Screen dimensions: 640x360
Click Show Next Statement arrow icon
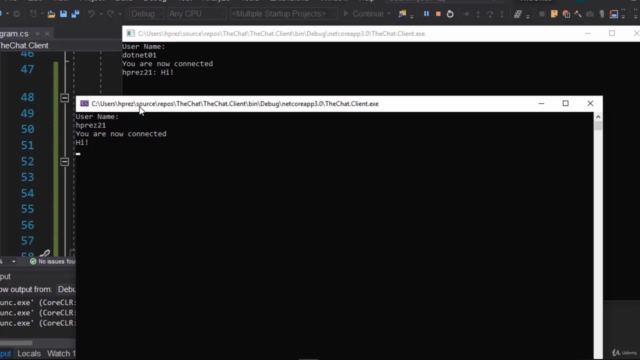466,14
